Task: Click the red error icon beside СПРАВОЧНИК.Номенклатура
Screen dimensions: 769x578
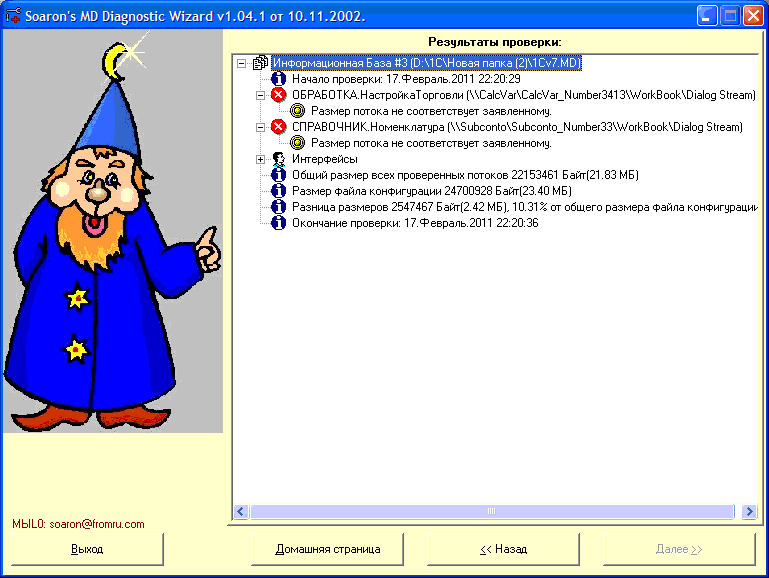Action: [x=278, y=127]
